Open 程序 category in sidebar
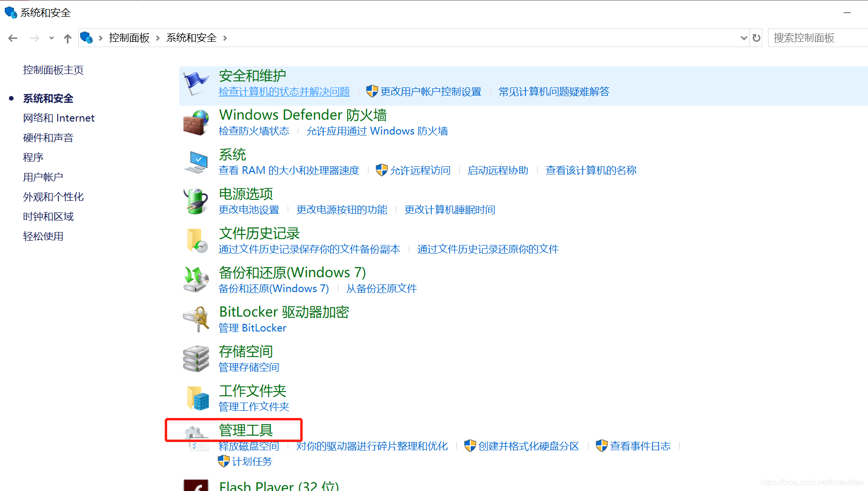 [33, 158]
